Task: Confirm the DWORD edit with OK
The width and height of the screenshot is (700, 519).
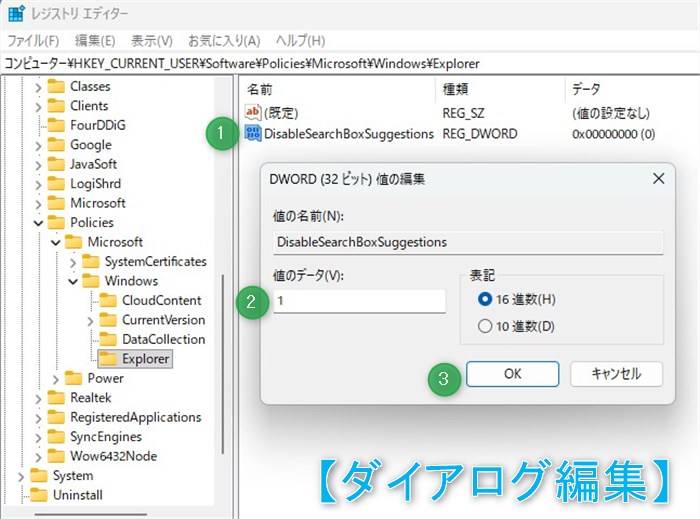Action: click(x=512, y=374)
